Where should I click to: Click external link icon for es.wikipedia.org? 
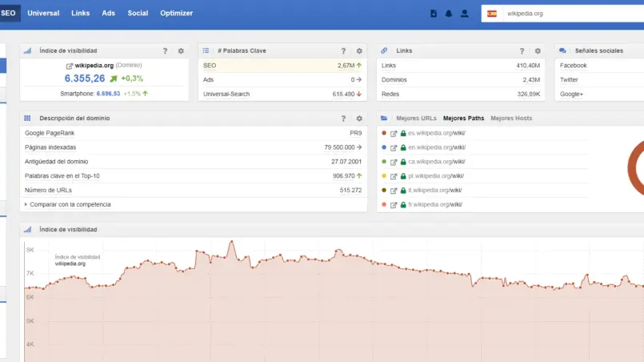[x=394, y=133]
